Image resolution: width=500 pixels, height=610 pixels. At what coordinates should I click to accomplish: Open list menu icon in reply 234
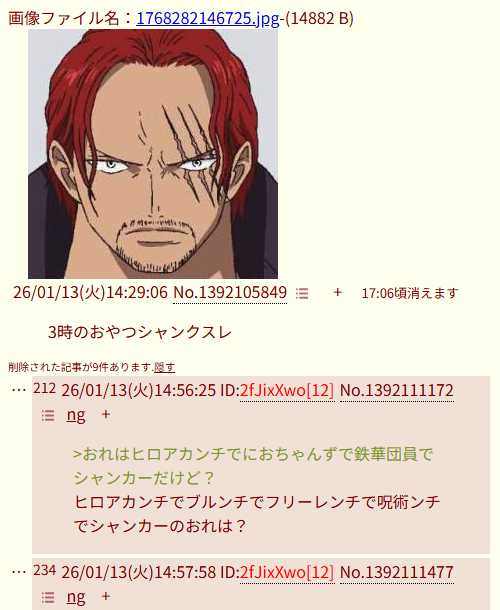click(48, 598)
